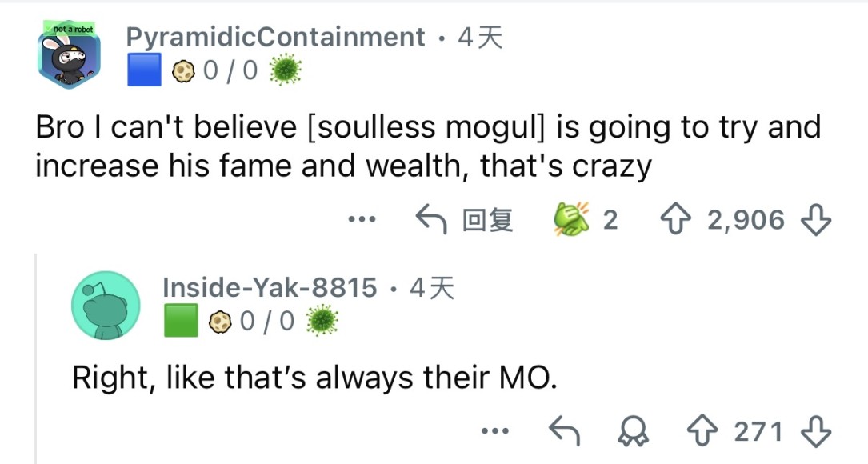Collapse the thread using the reply indent line
868x464 pixels.
[x=37, y=360]
